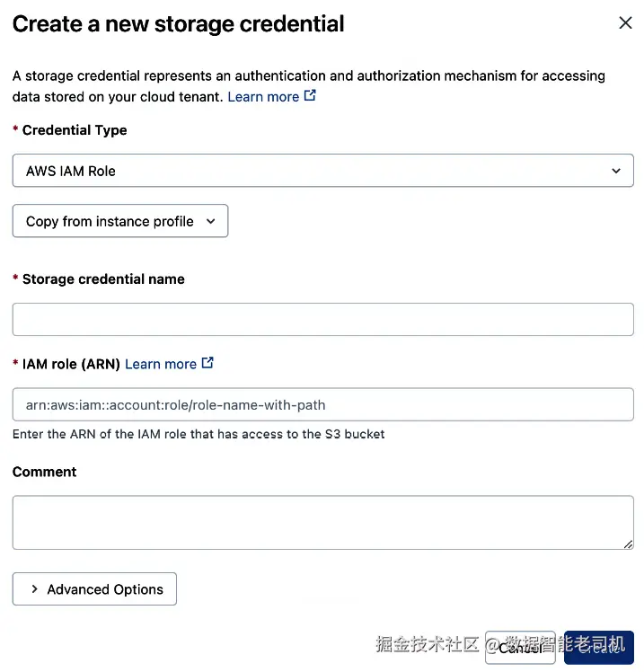
Task: Click the Comment field label
Action: click(x=45, y=472)
